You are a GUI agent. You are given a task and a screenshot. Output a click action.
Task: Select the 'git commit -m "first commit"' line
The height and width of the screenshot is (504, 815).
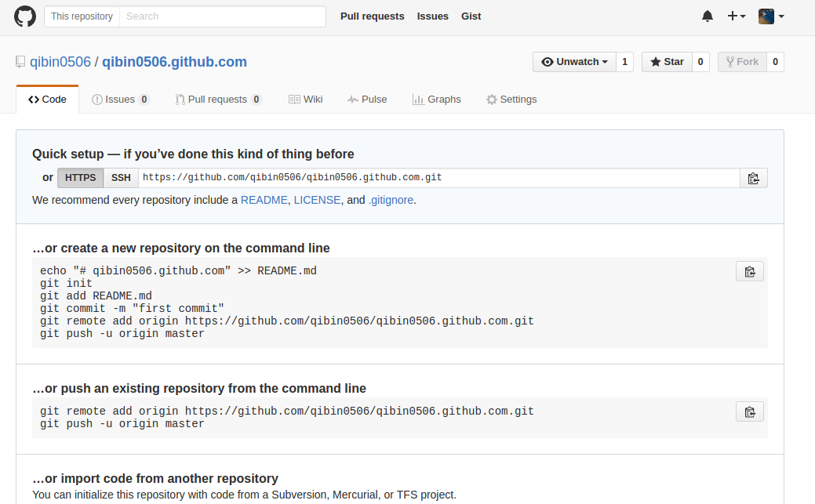[132, 308]
